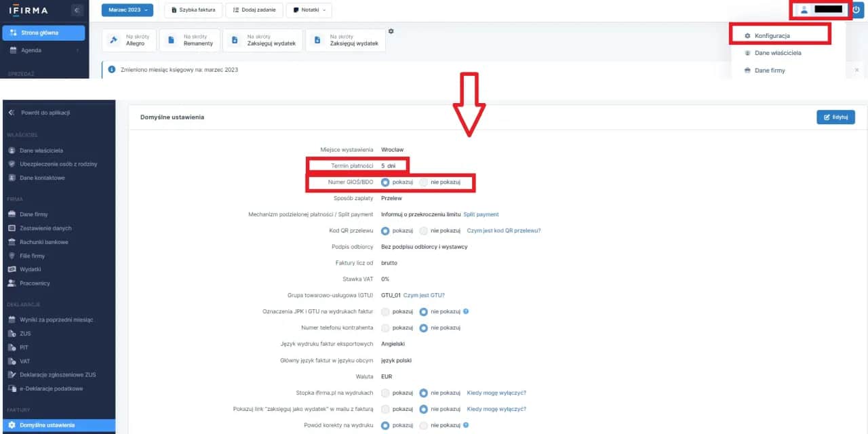Click the Edytuj button
This screenshot has width=868, height=434.
835,117
